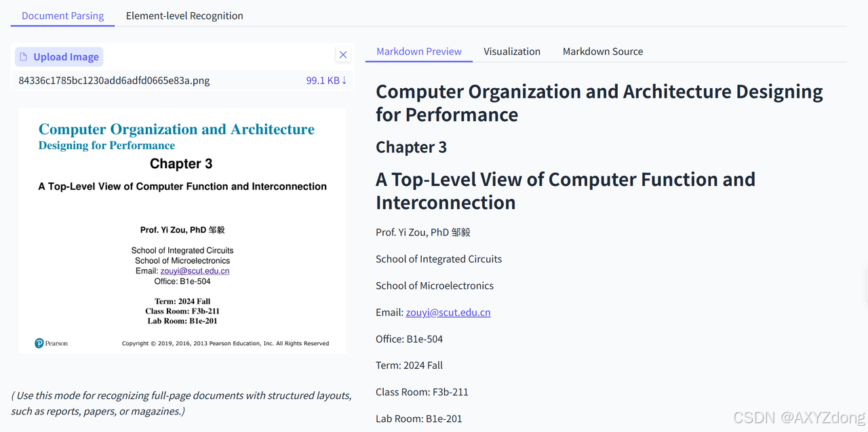Click Term: 2024 Fall in preview
The height and width of the screenshot is (432, 868).
(x=409, y=365)
